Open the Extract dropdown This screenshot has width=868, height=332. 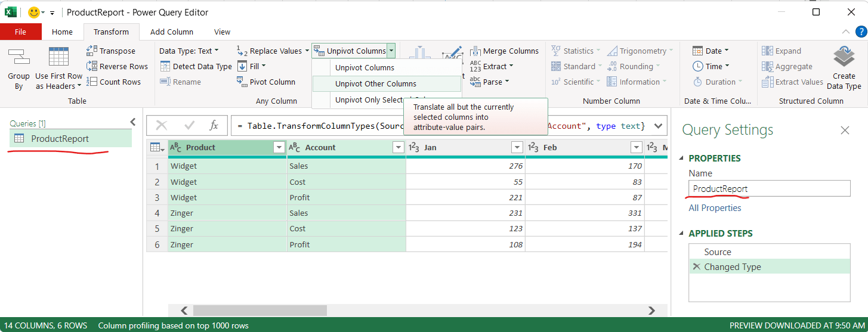tap(492, 67)
